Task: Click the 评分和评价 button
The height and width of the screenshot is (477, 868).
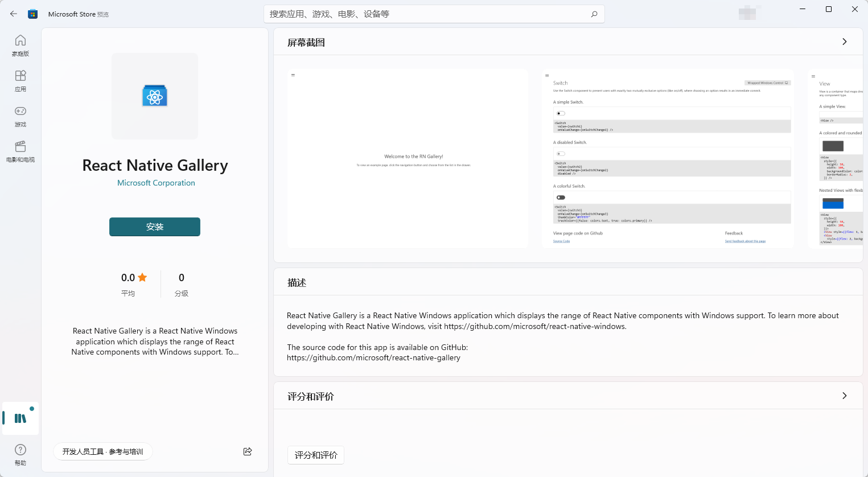Action: 316,455
